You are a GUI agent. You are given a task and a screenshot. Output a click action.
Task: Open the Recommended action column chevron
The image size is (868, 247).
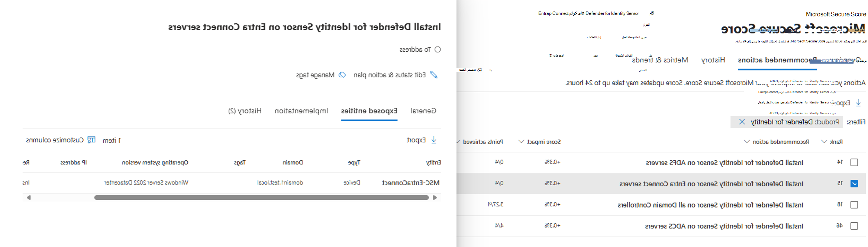(747, 142)
